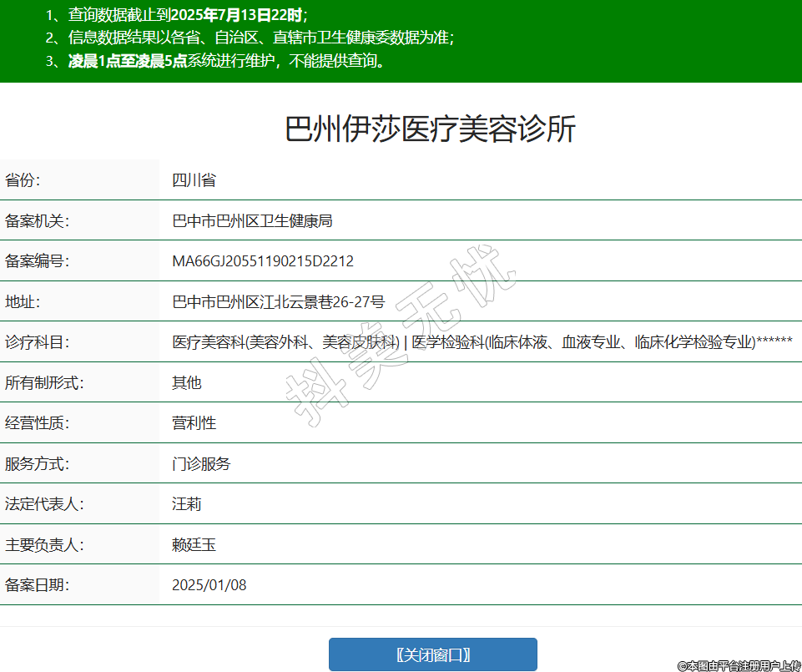Click the 诊疗科目 field label
This screenshot has height=672, width=802.
coord(37,342)
